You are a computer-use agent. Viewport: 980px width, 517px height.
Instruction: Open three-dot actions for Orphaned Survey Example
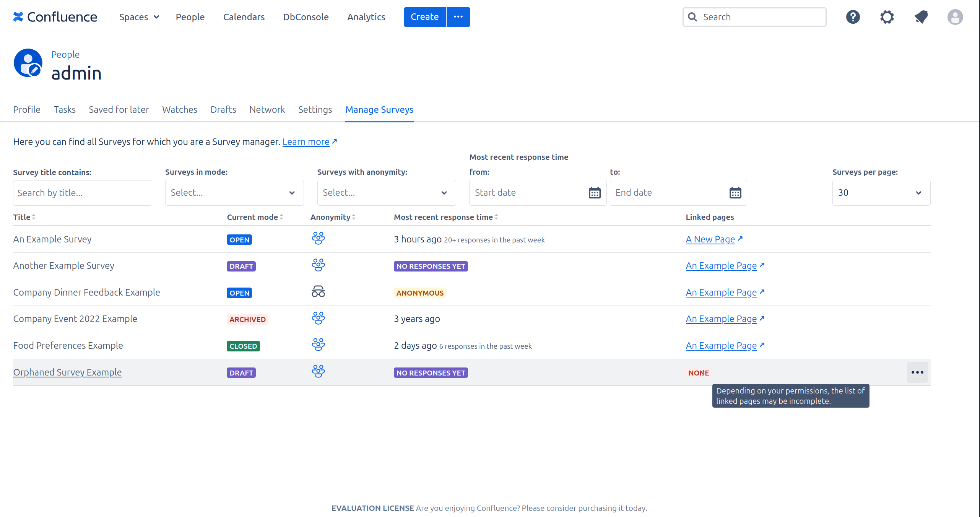point(917,372)
